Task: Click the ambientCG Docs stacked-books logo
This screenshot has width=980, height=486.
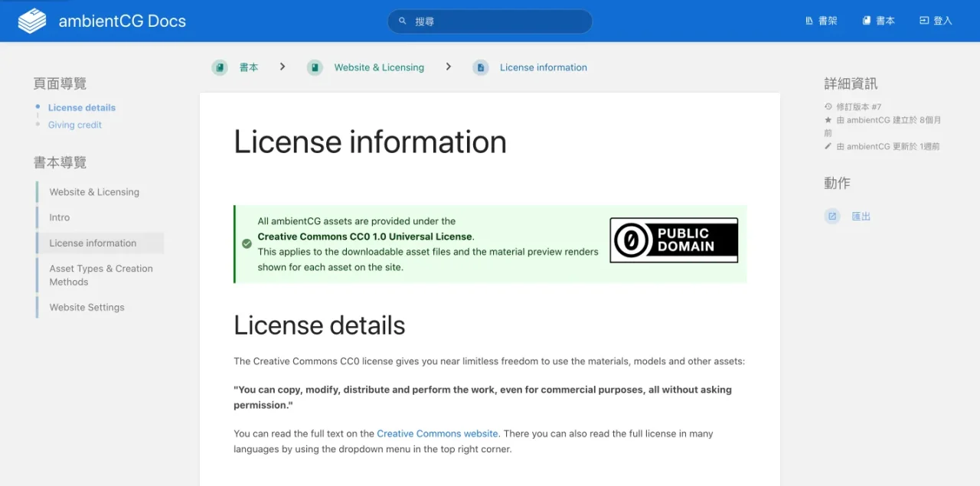Action: tap(32, 21)
